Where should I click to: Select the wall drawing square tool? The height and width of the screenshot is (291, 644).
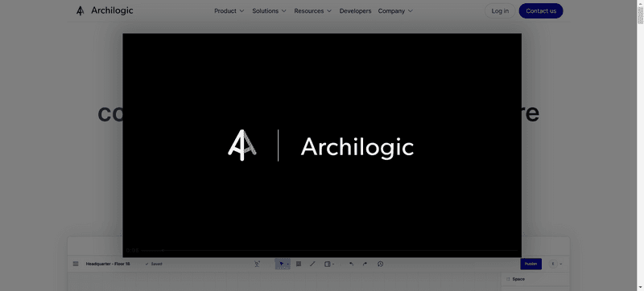pyautogui.click(x=299, y=264)
